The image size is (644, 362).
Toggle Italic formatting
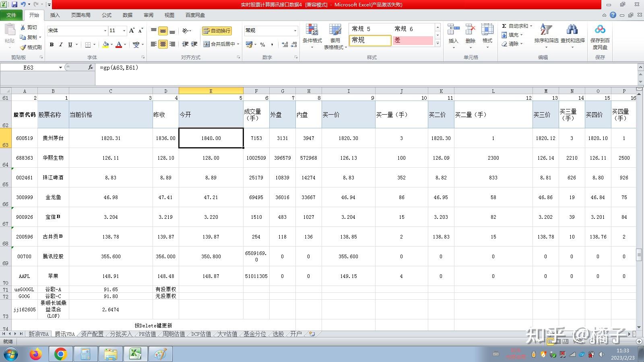61,45
